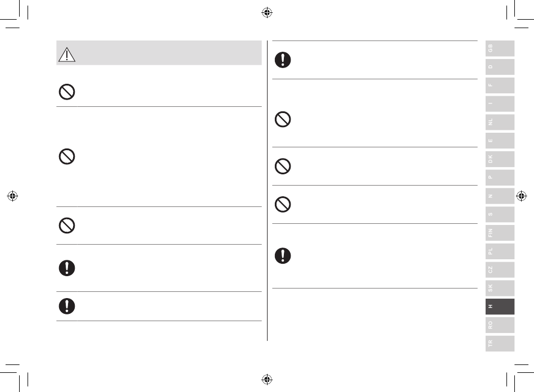Open the D language tab
Viewport: 534px width, 392px height.
[x=500, y=67]
